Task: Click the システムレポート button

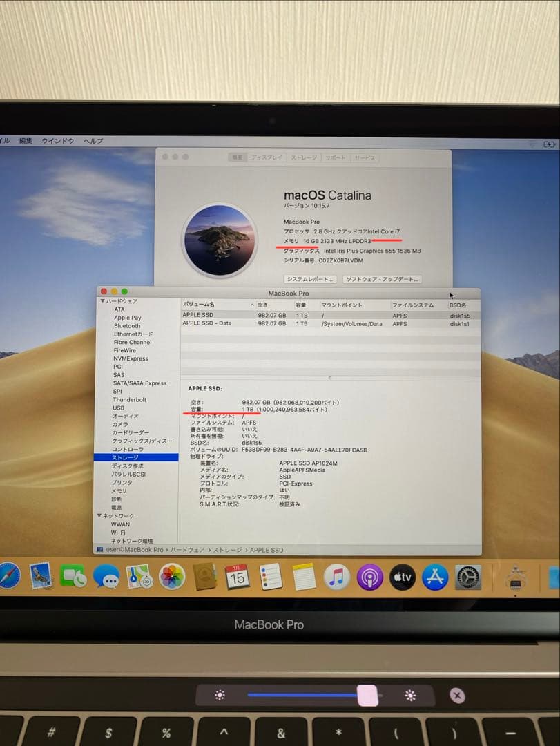Action: coord(309,278)
